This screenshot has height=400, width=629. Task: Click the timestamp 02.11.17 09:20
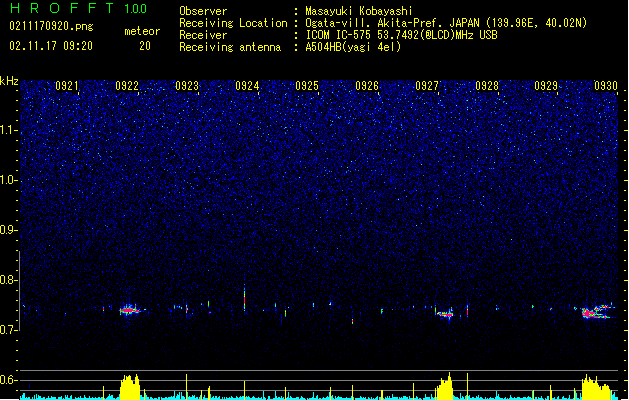point(51,46)
